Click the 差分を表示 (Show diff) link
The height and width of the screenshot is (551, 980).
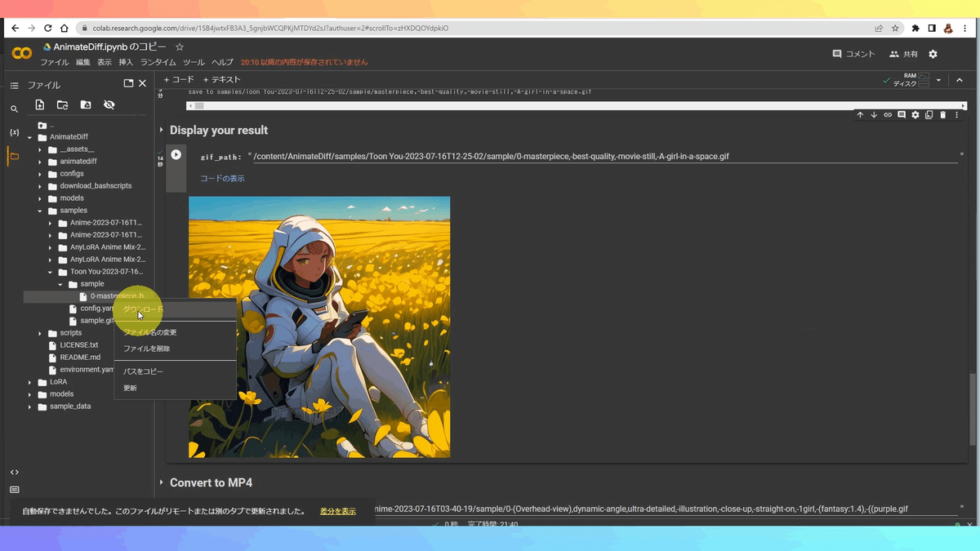click(338, 511)
